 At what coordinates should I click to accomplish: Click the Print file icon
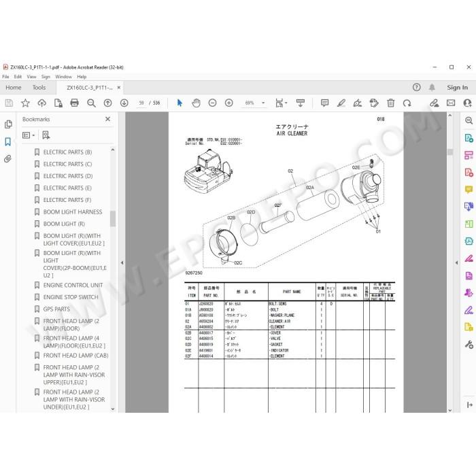(x=74, y=103)
